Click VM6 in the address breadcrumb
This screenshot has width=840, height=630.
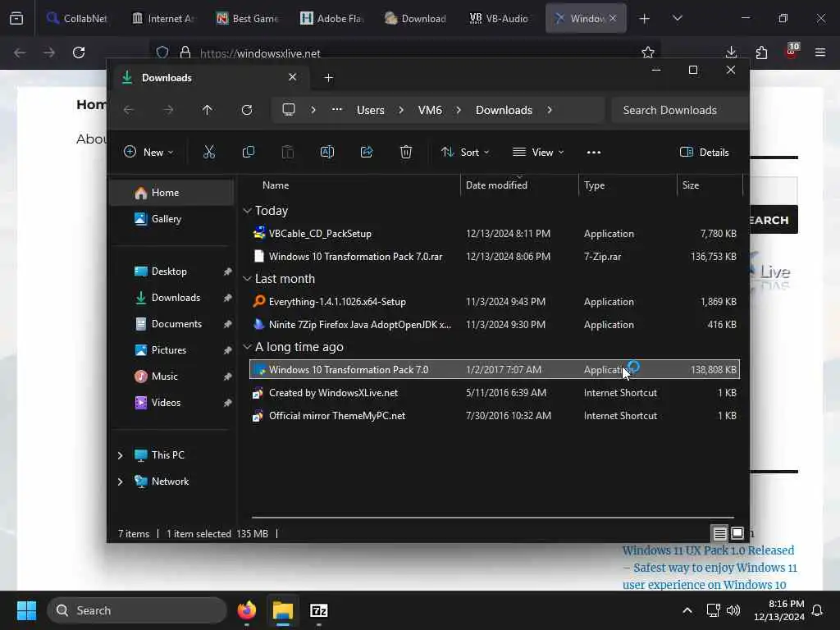430,110
